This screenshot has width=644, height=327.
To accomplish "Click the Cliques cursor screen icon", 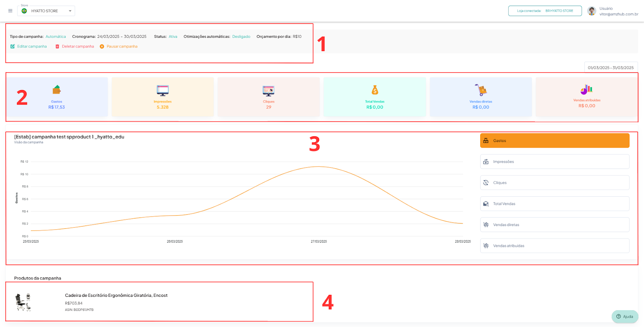I will point(268,90).
